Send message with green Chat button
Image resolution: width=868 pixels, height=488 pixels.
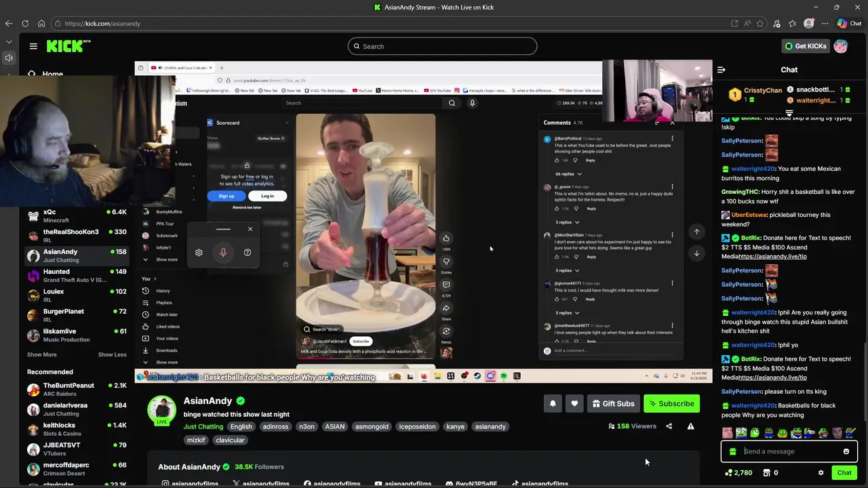pos(844,473)
